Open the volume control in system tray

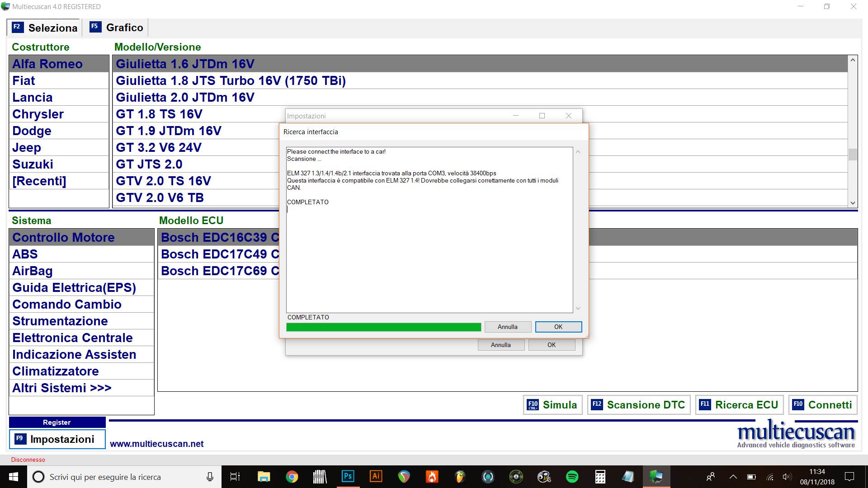[x=787, y=477]
